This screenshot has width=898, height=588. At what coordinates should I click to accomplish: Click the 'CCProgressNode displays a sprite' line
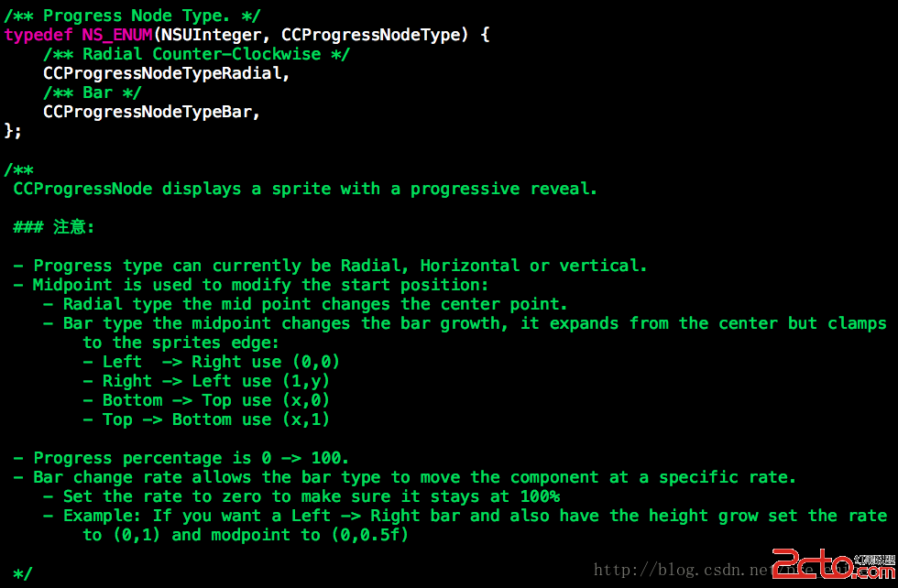point(305,189)
